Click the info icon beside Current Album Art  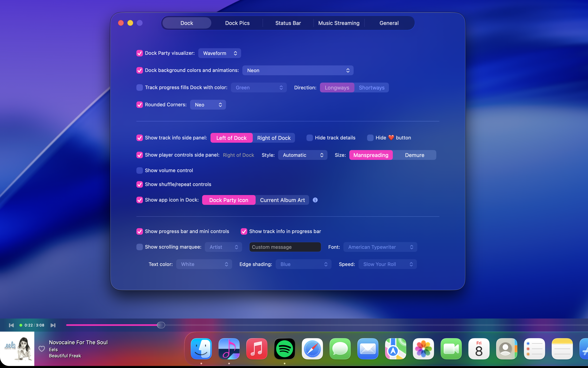pyautogui.click(x=315, y=200)
